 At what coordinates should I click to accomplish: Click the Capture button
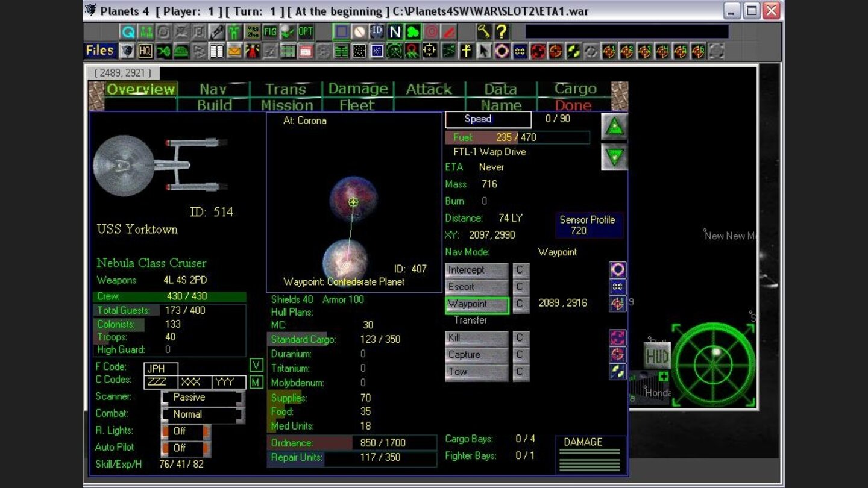(x=477, y=355)
